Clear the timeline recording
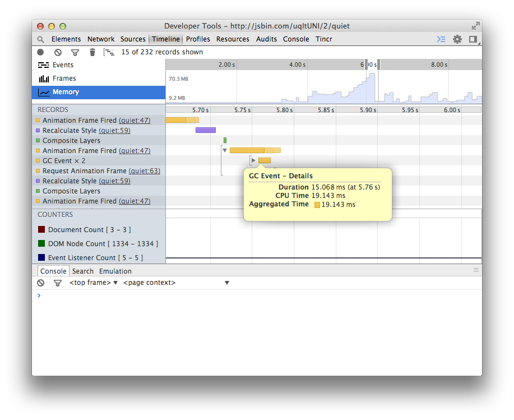 pyautogui.click(x=58, y=52)
